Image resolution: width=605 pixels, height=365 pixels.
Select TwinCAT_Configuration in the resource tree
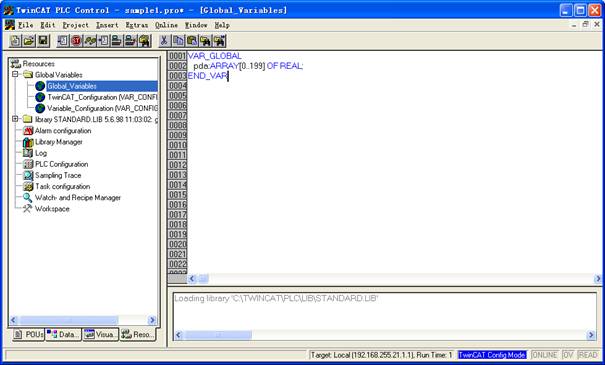[x=102, y=97]
